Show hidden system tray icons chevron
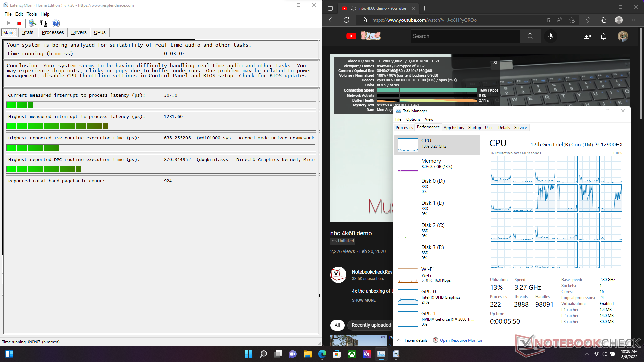Image resolution: width=644 pixels, height=362 pixels. click(587, 354)
